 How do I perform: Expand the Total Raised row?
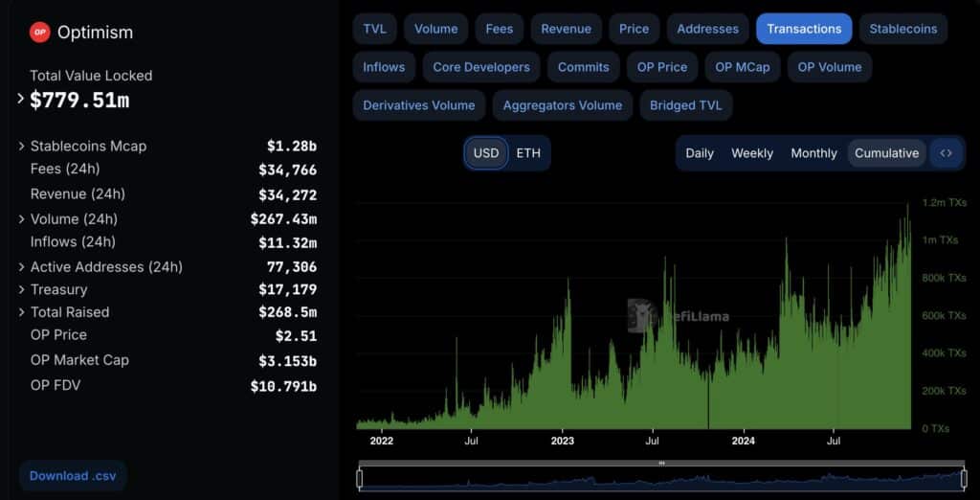[x=22, y=312]
